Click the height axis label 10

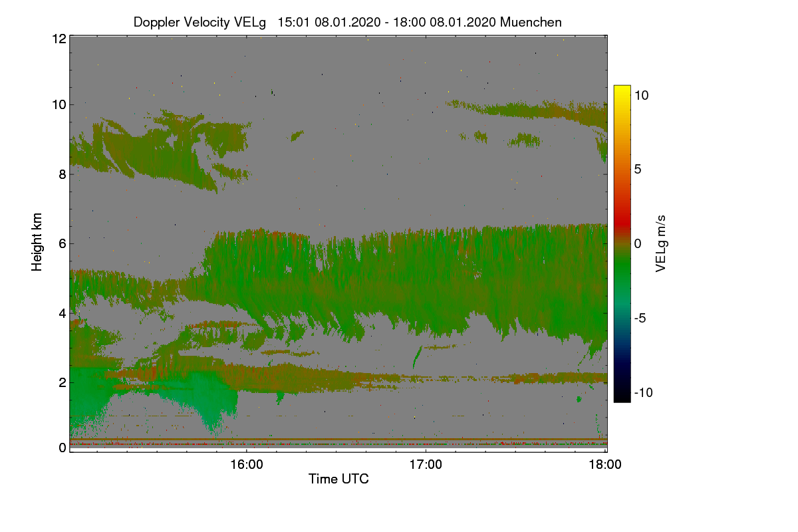(59, 104)
